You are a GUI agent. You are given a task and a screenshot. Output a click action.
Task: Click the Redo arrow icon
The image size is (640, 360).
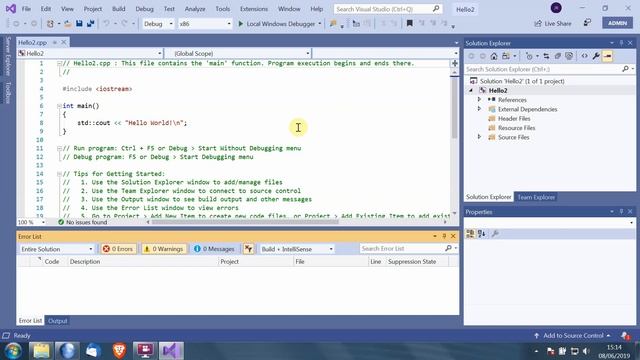coord(124,24)
